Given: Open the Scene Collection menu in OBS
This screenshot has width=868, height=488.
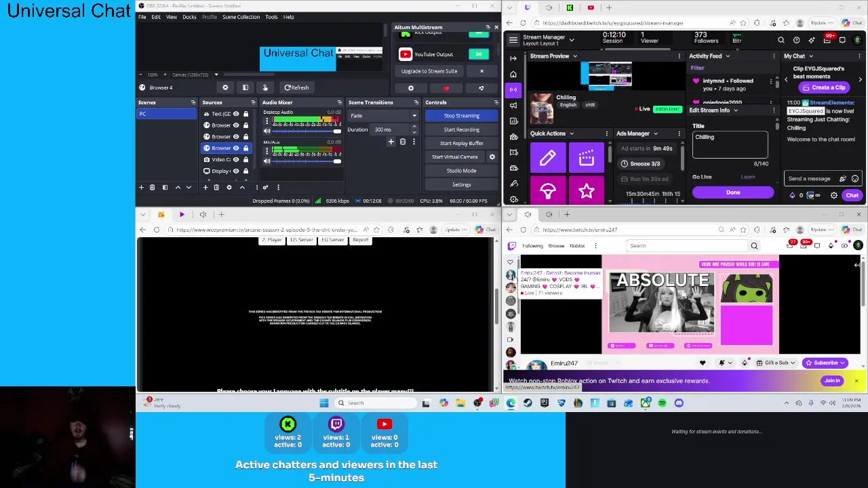Looking at the screenshot, I should (x=241, y=17).
